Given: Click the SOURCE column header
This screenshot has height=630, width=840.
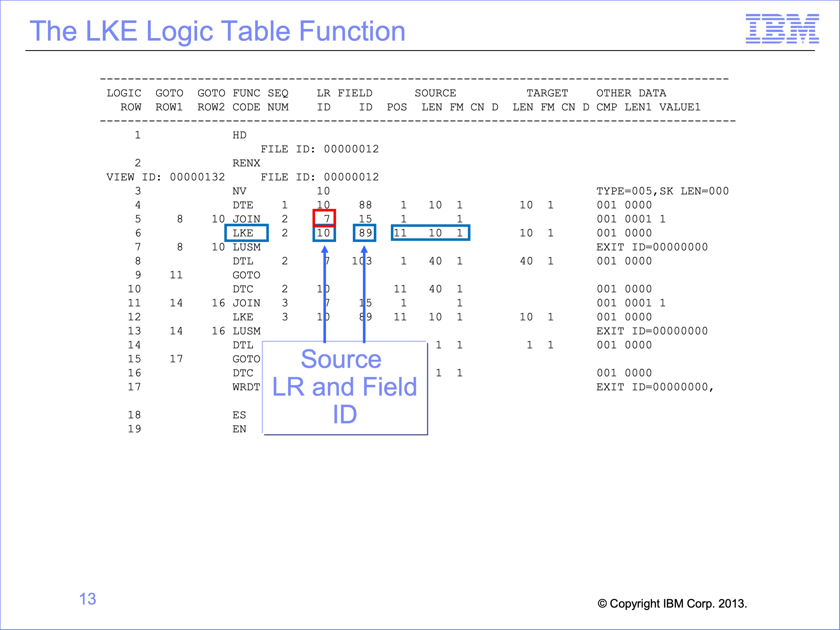Looking at the screenshot, I should click(x=435, y=93).
